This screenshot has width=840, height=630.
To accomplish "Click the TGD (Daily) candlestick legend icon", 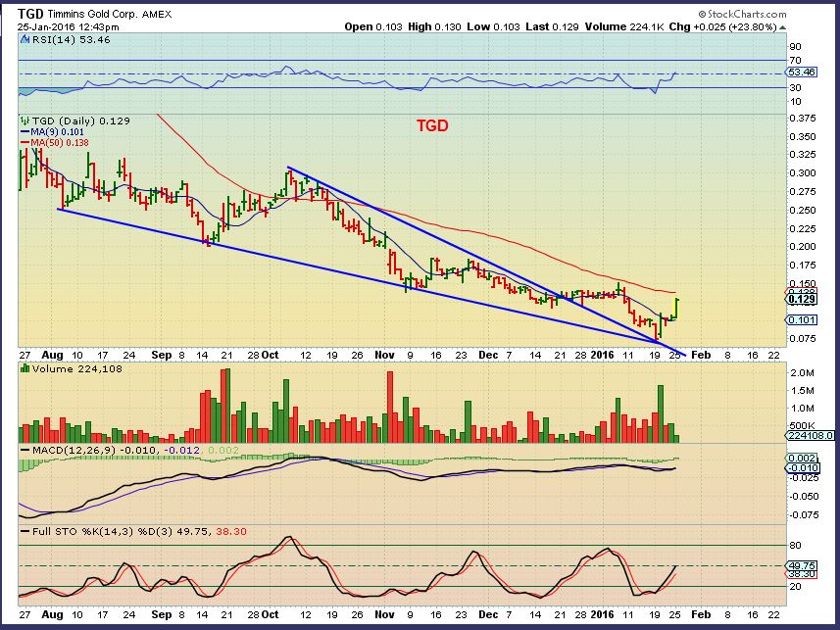I will pos(25,121).
